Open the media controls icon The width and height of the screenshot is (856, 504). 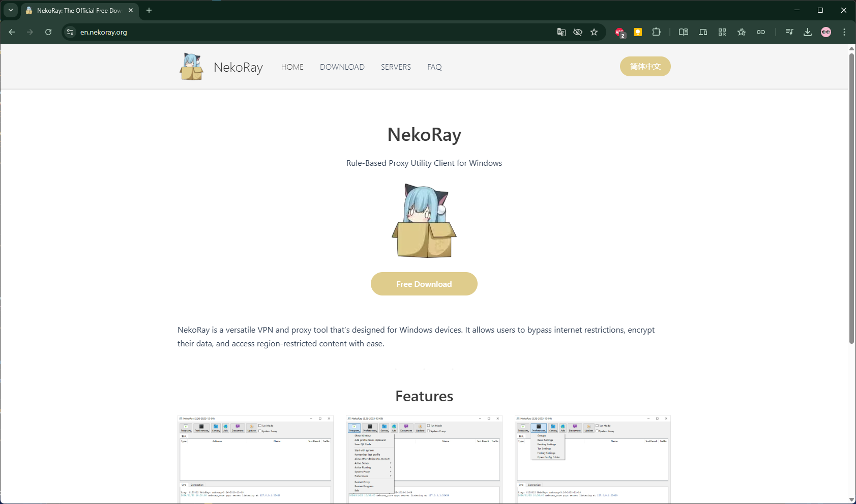[x=789, y=32]
